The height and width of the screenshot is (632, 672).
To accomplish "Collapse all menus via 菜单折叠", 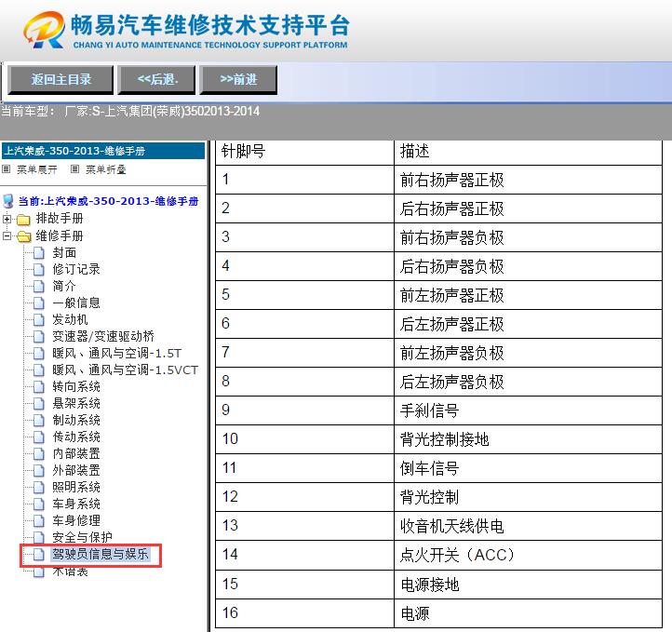I will tap(105, 169).
